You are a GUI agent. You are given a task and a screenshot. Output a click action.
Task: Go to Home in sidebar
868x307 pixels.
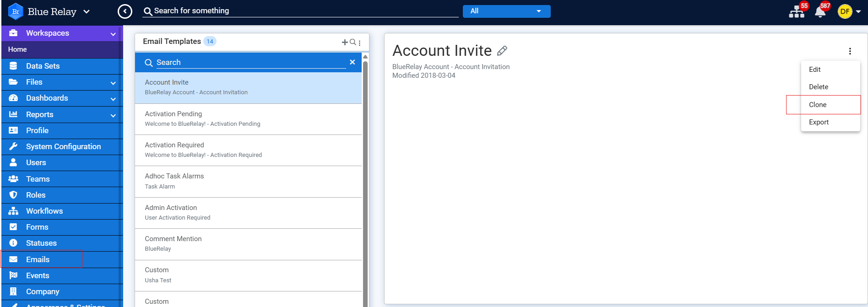17,49
